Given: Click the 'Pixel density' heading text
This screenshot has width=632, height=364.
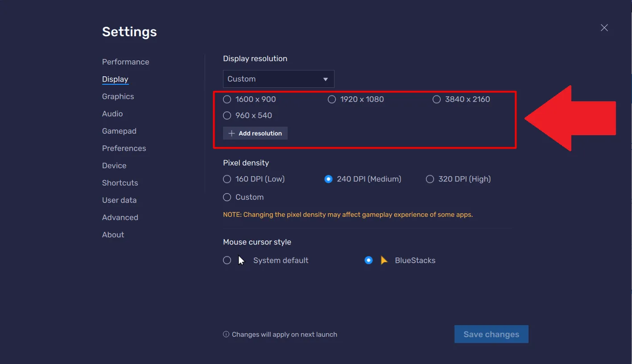Looking at the screenshot, I should coord(246,163).
